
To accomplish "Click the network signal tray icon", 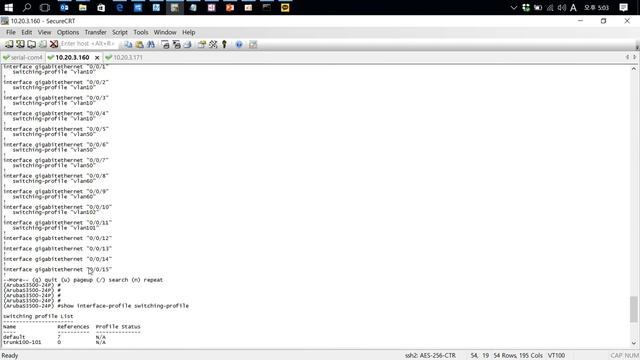I will click(x=550, y=7).
